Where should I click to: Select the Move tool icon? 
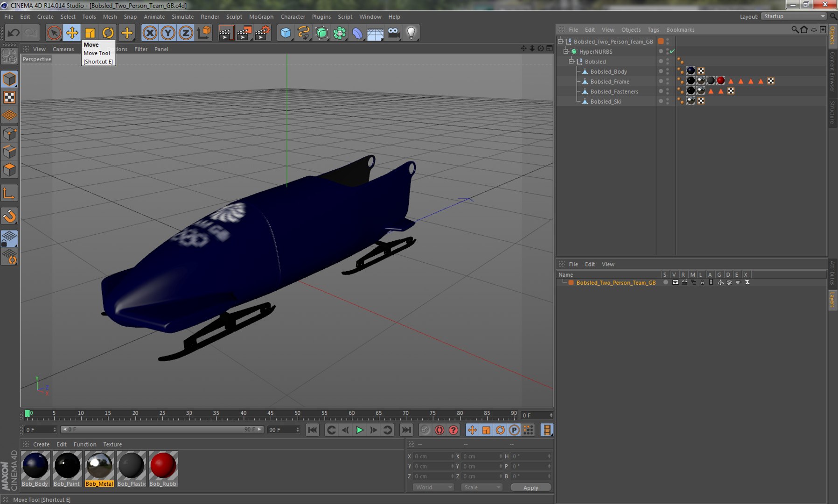[x=72, y=33]
